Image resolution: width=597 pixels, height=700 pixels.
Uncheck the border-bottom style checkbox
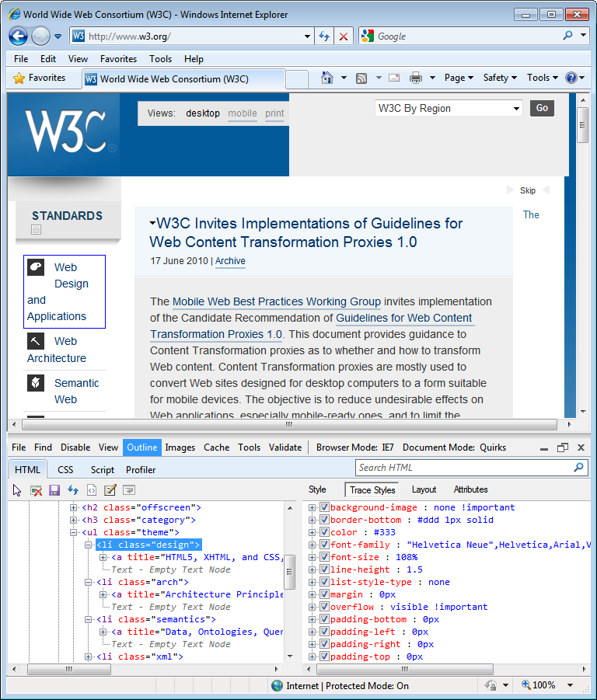tap(325, 520)
